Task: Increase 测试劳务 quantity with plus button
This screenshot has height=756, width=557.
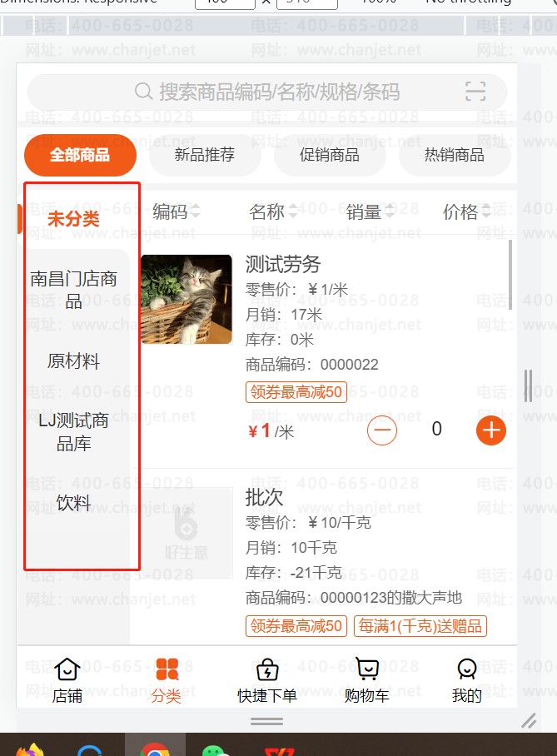Action: tap(491, 430)
